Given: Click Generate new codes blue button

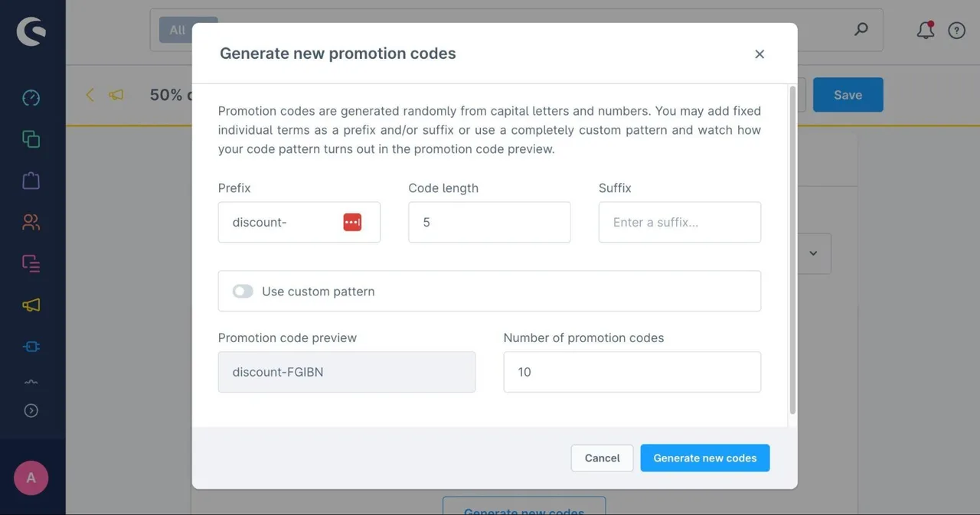Looking at the screenshot, I should tap(705, 458).
